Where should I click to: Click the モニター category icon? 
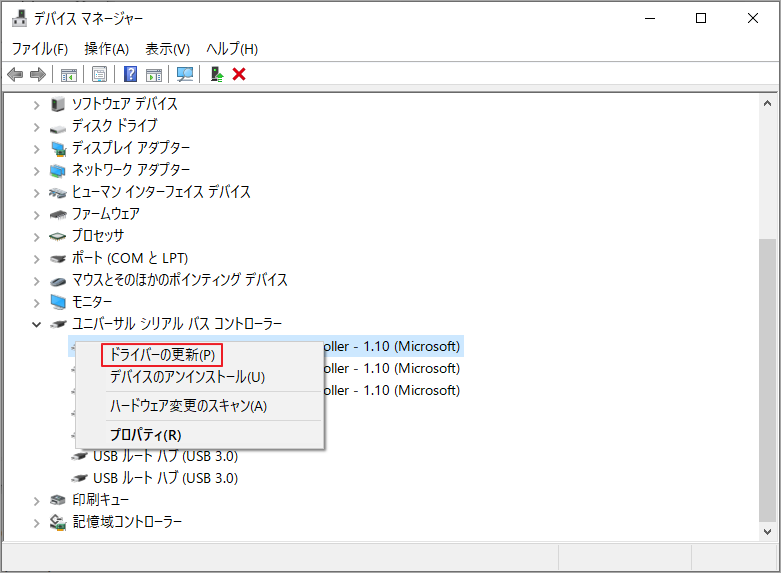58,302
